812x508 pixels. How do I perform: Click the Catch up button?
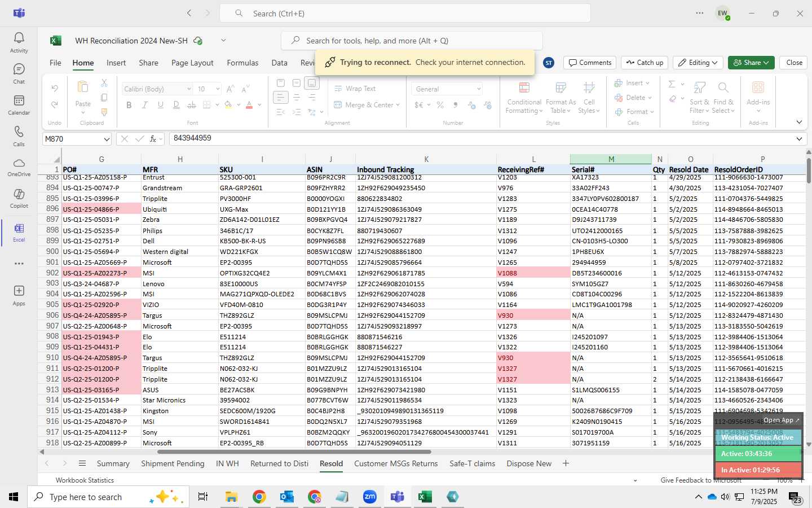[645, 63]
